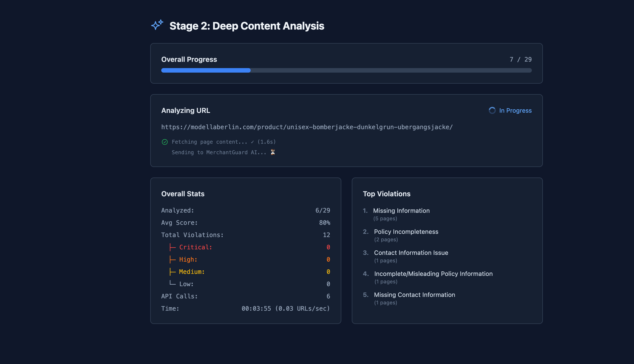Viewport: 634px width, 364px height.
Task: Click the hourglass icon after Sending to MerchantGuard AI
Action: [273, 152]
